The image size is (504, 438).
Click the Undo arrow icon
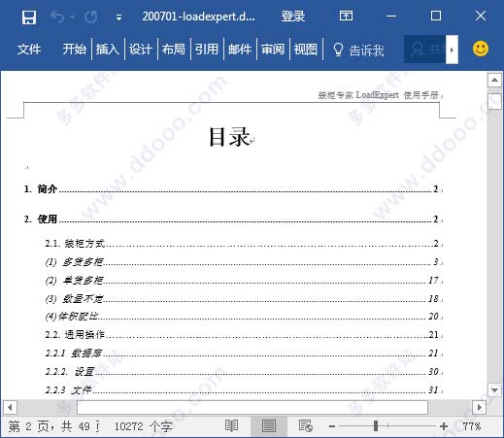[x=57, y=17]
